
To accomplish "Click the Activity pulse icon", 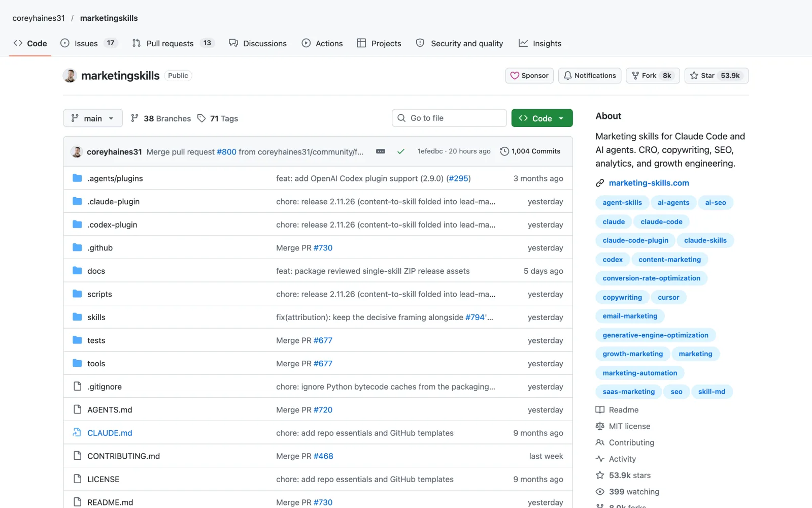I will (600, 459).
